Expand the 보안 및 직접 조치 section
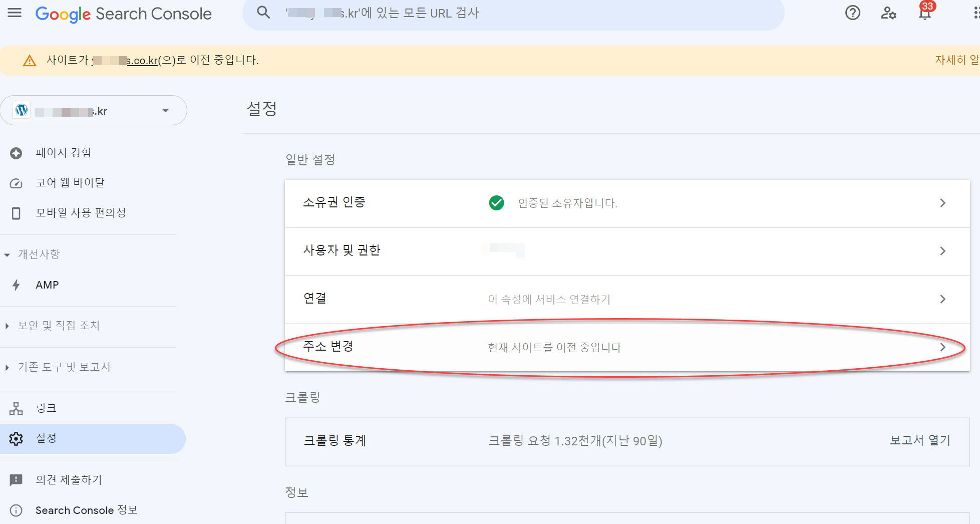The image size is (980, 524). pos(7,326)
